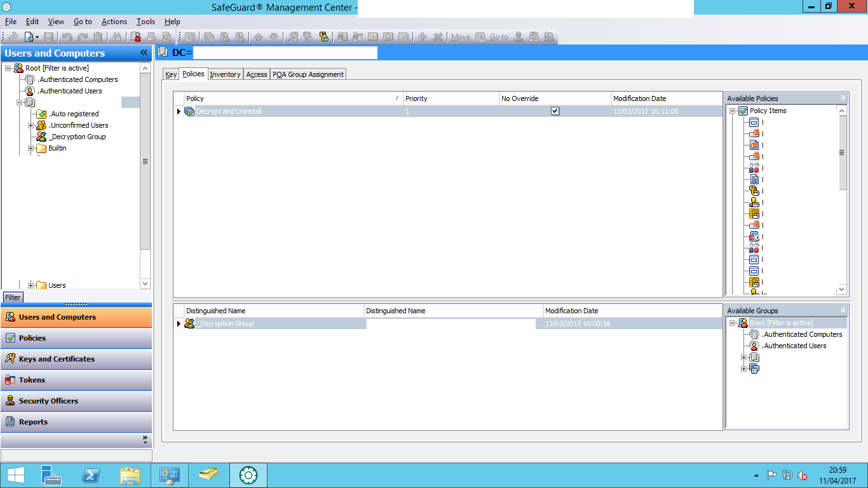Sort by the Policy column header
868x488 pixels.
(x=294, y=98)
